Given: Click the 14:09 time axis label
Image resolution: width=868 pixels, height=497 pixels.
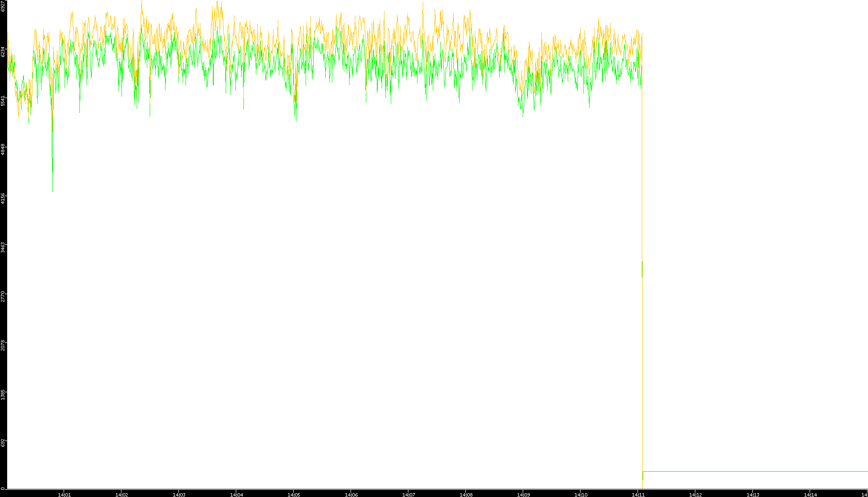Looking at the screenshot, I should [x=523, y=495].
